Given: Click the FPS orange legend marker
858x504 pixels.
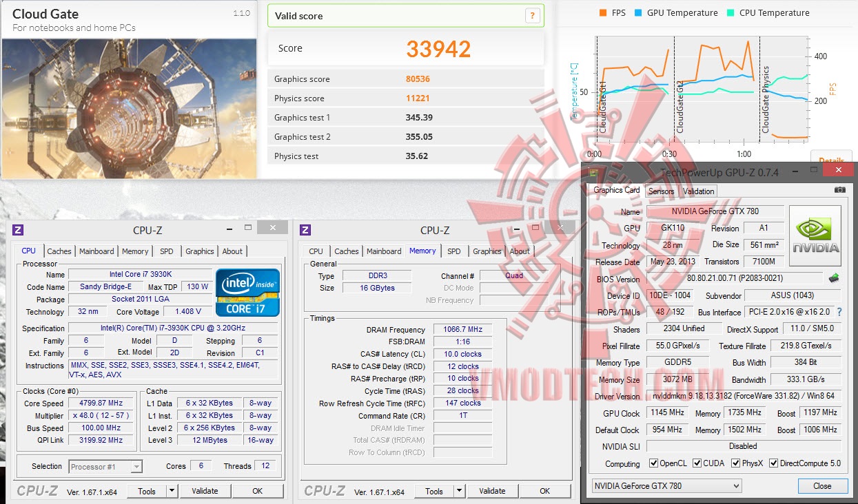Looking at the screenshot, I should point(603,12).
